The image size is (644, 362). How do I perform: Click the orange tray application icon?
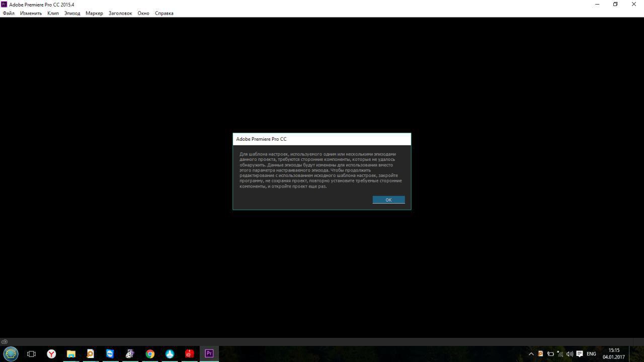(540, 354)
